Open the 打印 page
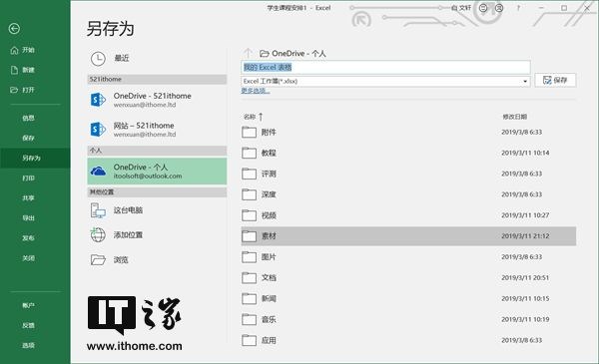Image resolution: width=599 pixels, height=364 pixels. pos(28,178)
